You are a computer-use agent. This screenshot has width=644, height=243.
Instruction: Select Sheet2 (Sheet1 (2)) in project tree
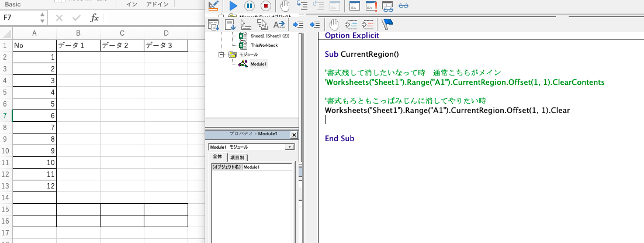(270, 35)
